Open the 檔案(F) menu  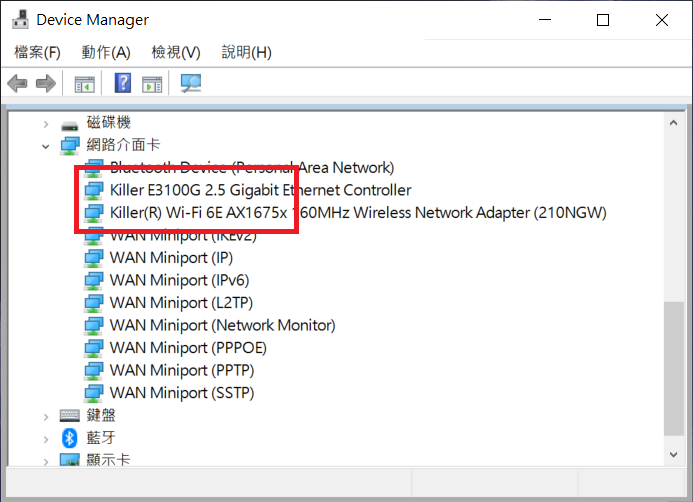[37, 52]
